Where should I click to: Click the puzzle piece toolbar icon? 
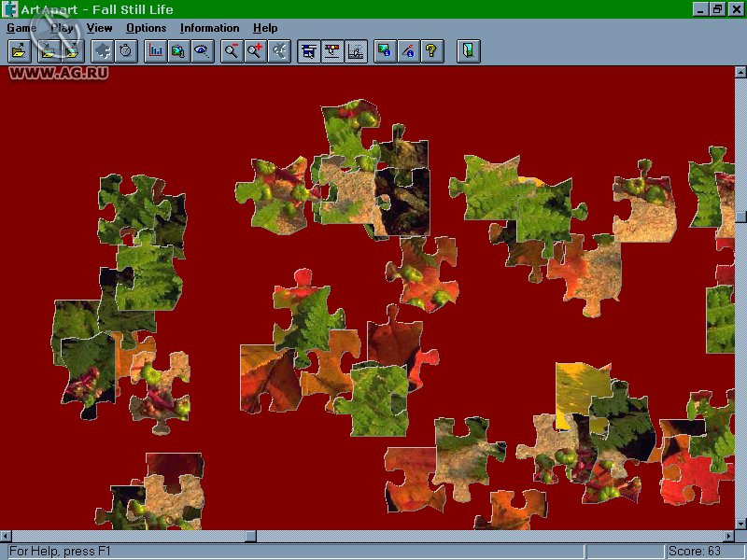coord(103,51)
